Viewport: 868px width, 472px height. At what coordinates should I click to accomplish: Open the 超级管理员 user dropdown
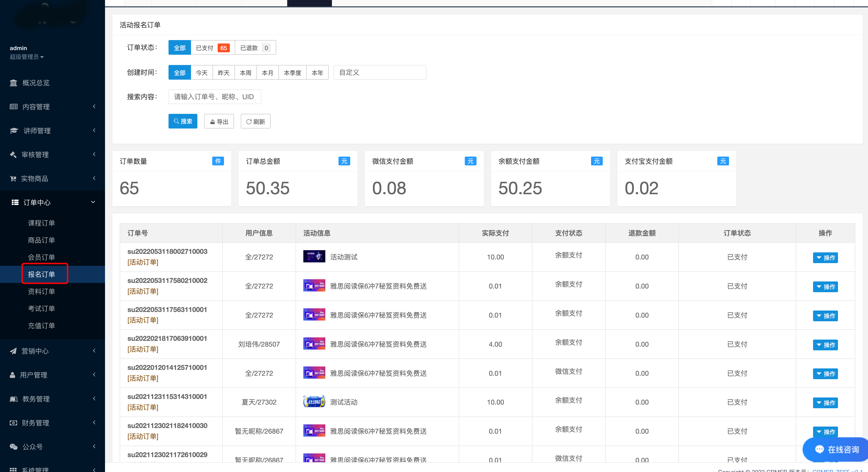pos(27,57)
